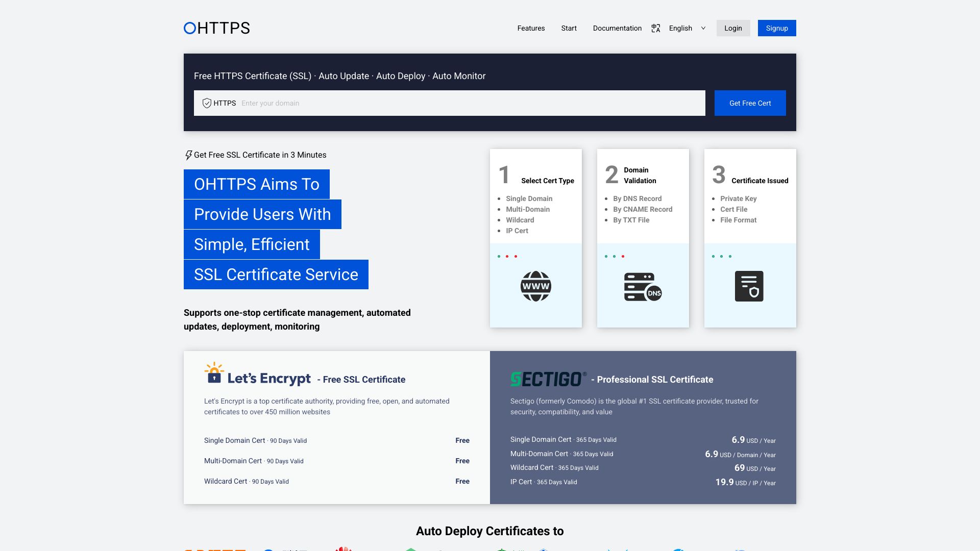Click the certificate document shield icon

pos(749,286)
